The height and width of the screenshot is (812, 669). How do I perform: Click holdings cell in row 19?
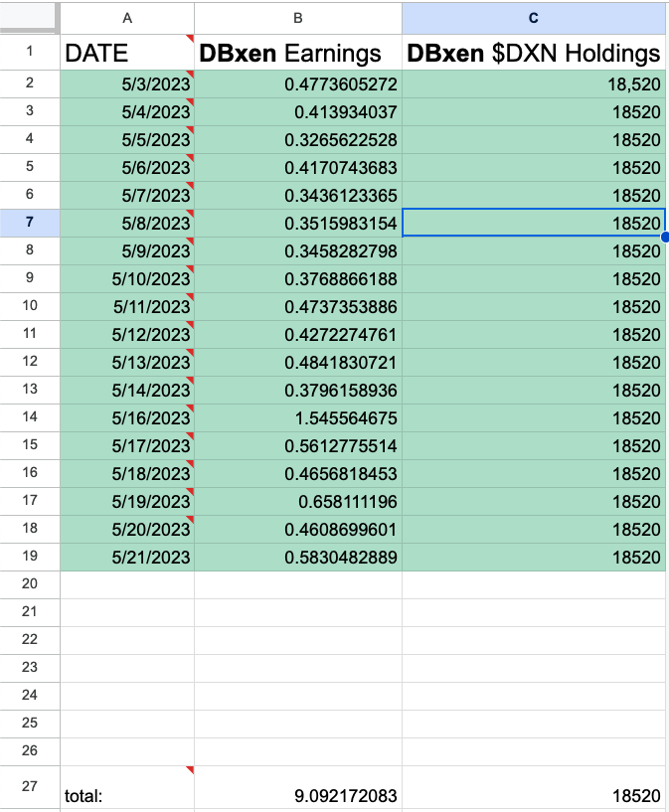tap(534, 558)
